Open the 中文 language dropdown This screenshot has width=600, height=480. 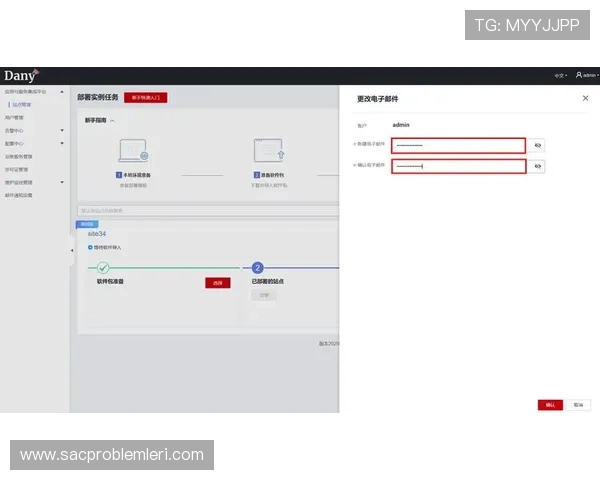[561, 75]
